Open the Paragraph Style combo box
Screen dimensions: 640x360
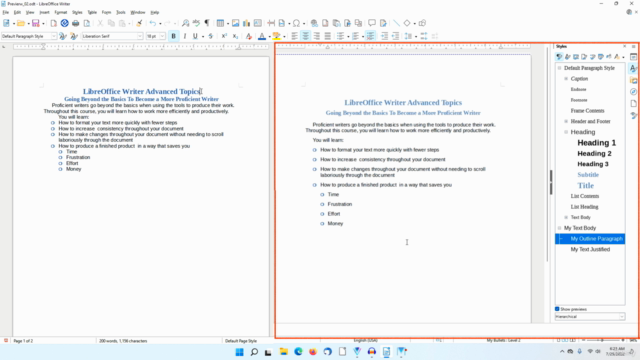point(29,36)
